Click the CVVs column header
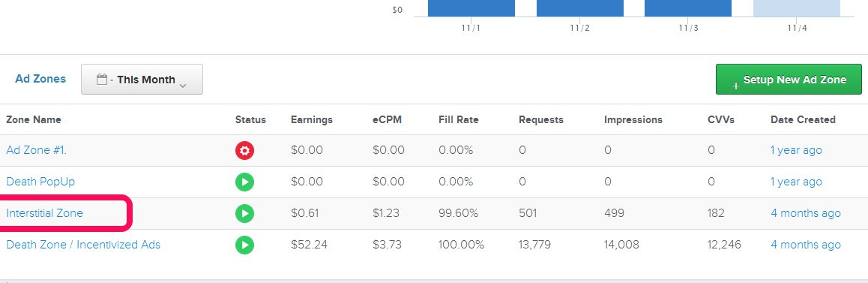The height and width of the screenshot is (283, 868). [721, 120]
